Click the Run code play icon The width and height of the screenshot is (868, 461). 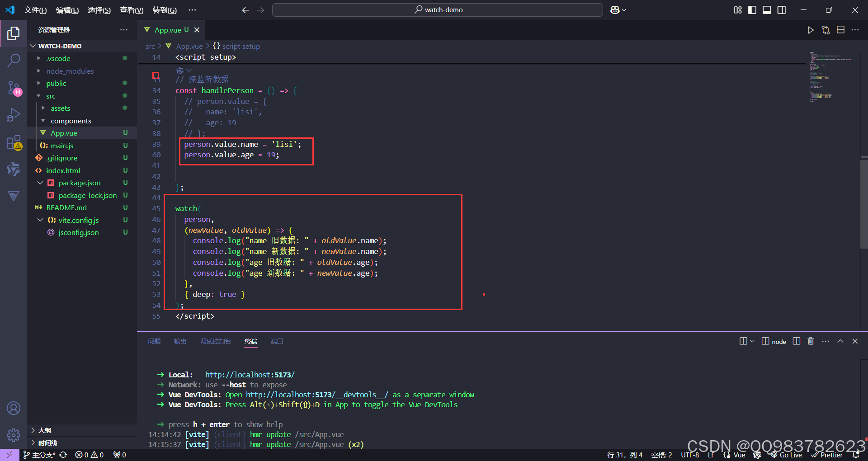pyautogui.click(x=811, y=30)
